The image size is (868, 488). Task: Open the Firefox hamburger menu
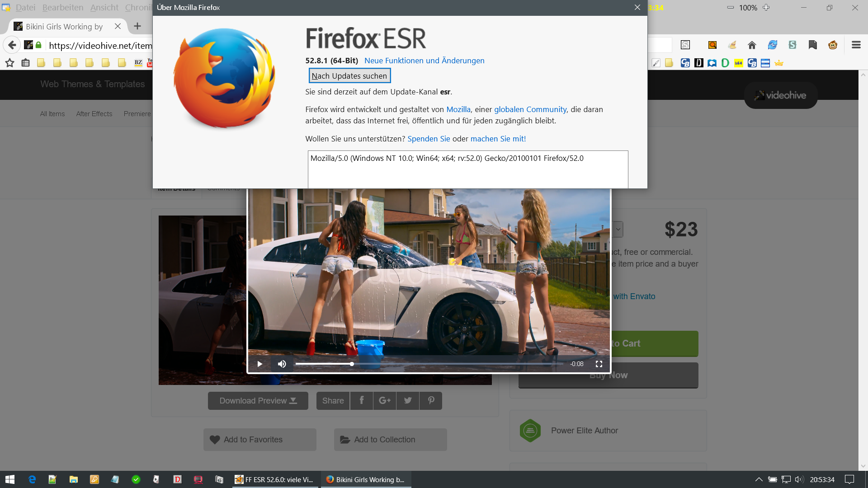tap(856, 45)
